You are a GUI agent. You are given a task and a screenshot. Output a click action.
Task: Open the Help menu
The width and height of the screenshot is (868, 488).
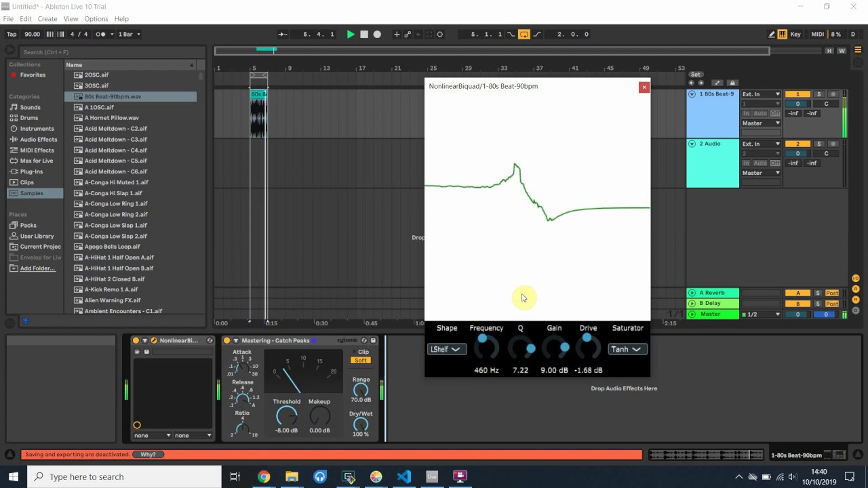pyautogui.click(x=121, y=19)
